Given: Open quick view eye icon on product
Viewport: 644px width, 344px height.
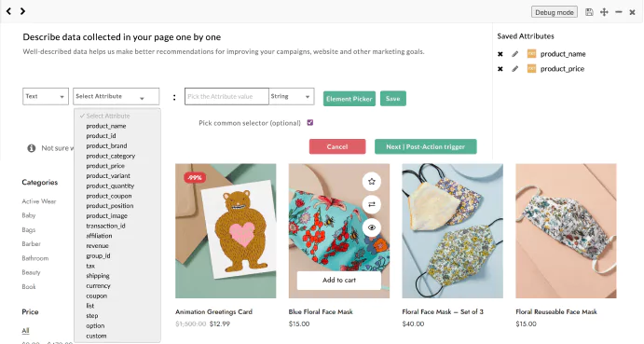Looking at the screenshot, I should 371,227.
